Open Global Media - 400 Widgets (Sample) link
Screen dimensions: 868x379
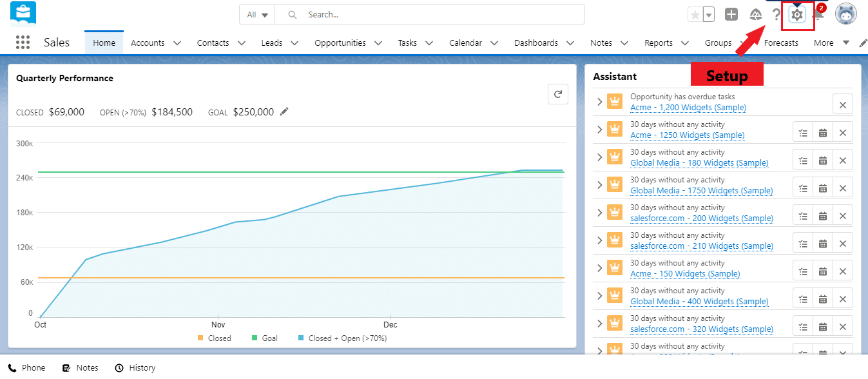pos(699,302)
